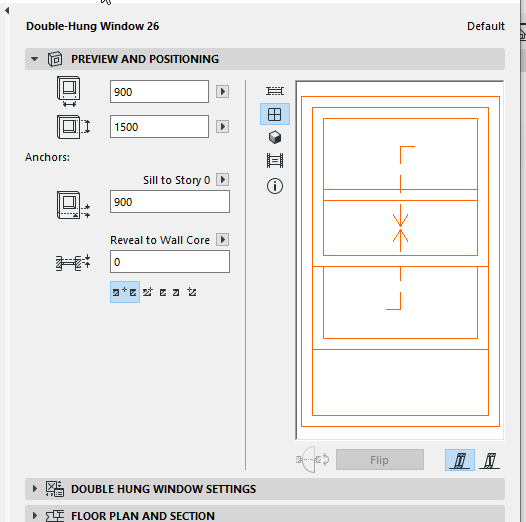Click the Default label
The image size is (526, 522).
(x=486, y=26)
